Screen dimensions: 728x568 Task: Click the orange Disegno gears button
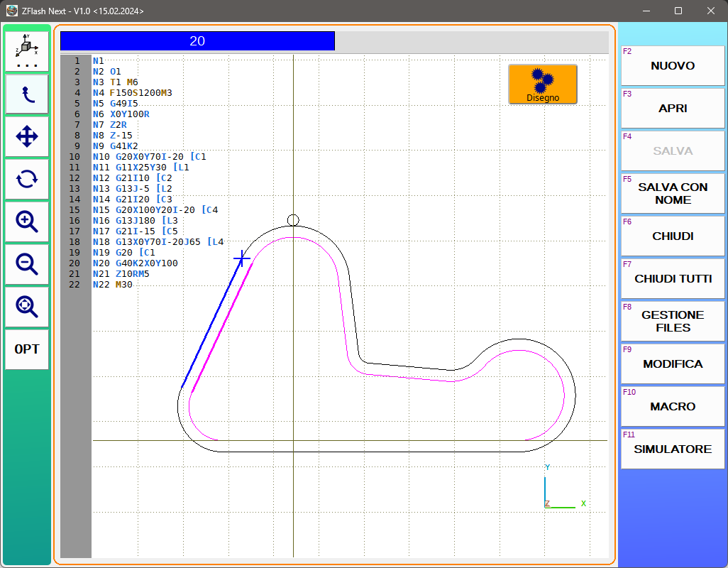543,84
